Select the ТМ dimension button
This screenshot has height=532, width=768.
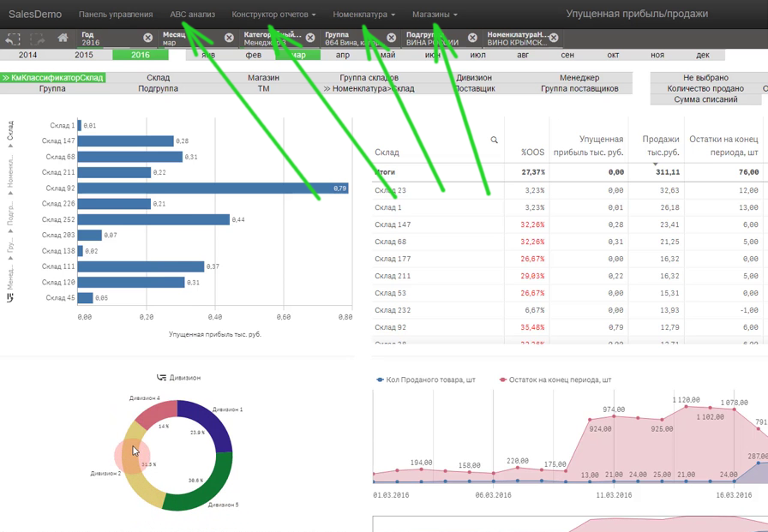point(263,88)
